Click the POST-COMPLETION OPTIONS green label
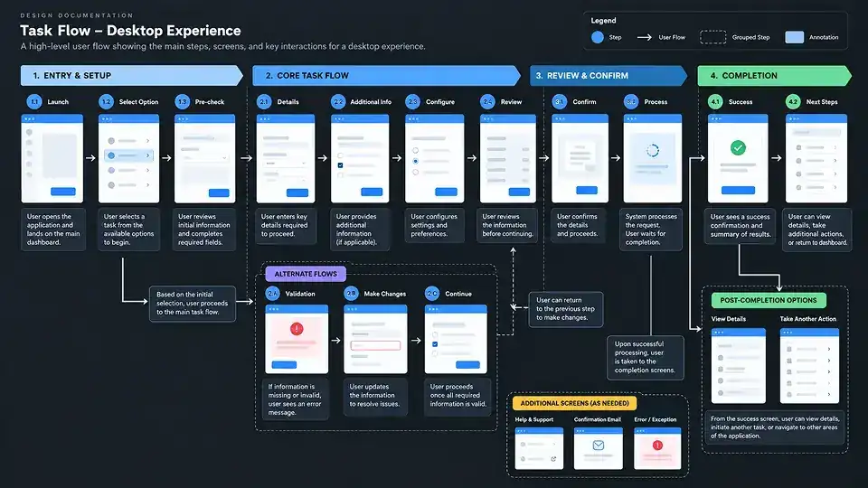The width and height of the screenshot is (868, 488). point(769,300)
